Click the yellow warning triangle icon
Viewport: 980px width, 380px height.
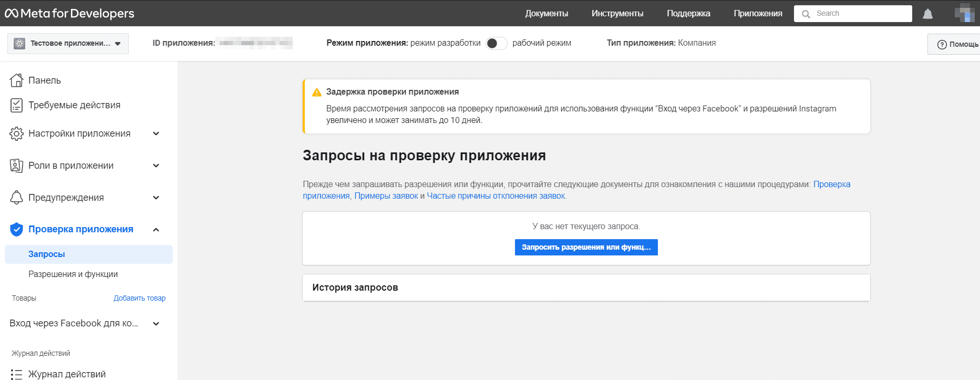[317, 93]
